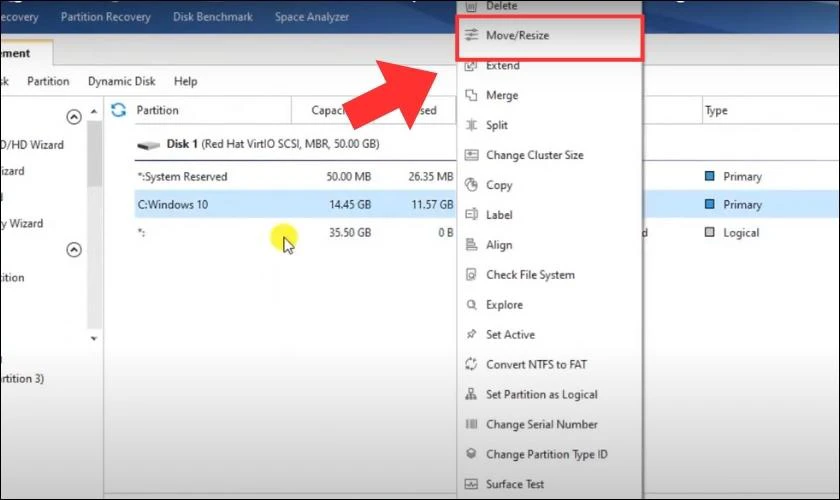Click the 11.57 GB used value
This screenshot has width=840, height=500.
coord(432,204)
